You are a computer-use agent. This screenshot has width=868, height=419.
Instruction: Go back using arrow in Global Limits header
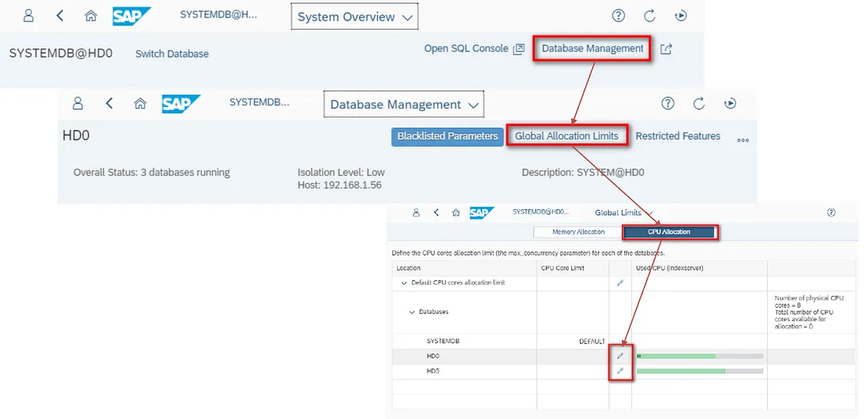click(436, 212)
